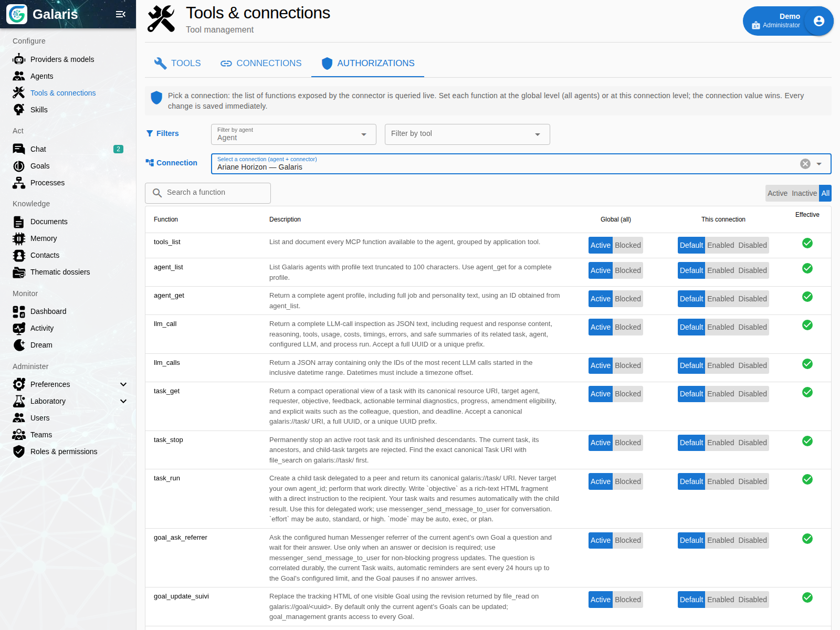This screenshot has width=840, height=630.
Task: Set goal_update_suivi global to Blocked
Action: point(628,600)
